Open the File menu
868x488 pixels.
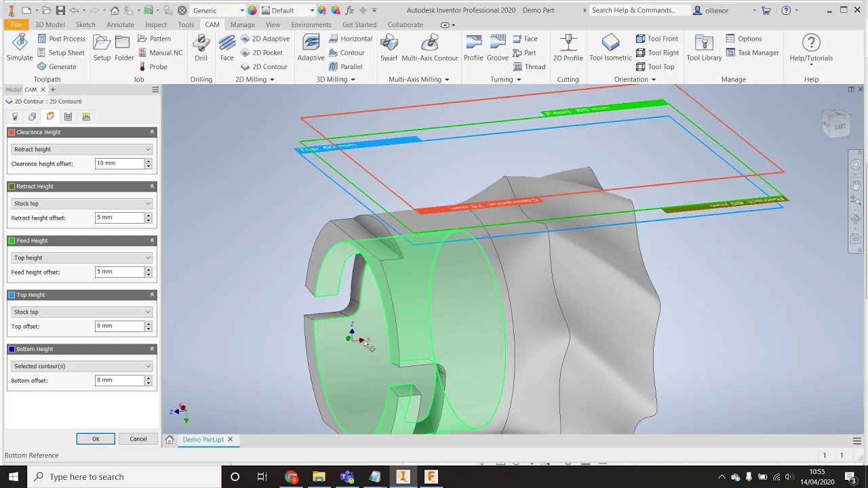[x=16, y=24]
